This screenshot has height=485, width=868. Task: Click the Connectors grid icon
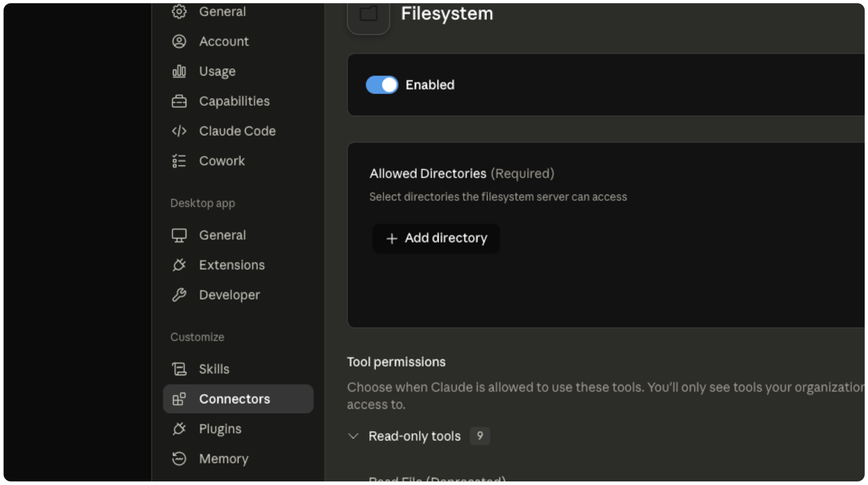point(179,399)
